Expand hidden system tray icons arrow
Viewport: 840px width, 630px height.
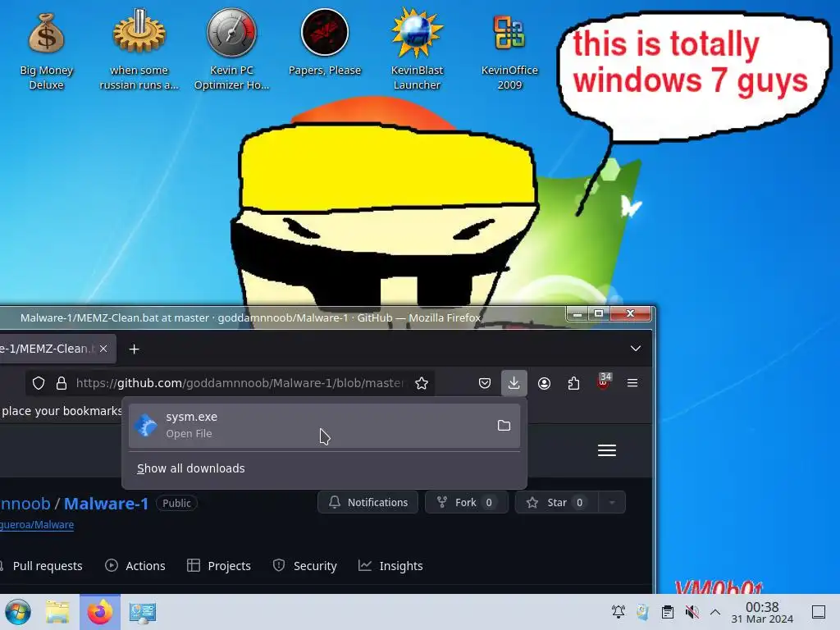pyautogui.click(x=715, y=611)
